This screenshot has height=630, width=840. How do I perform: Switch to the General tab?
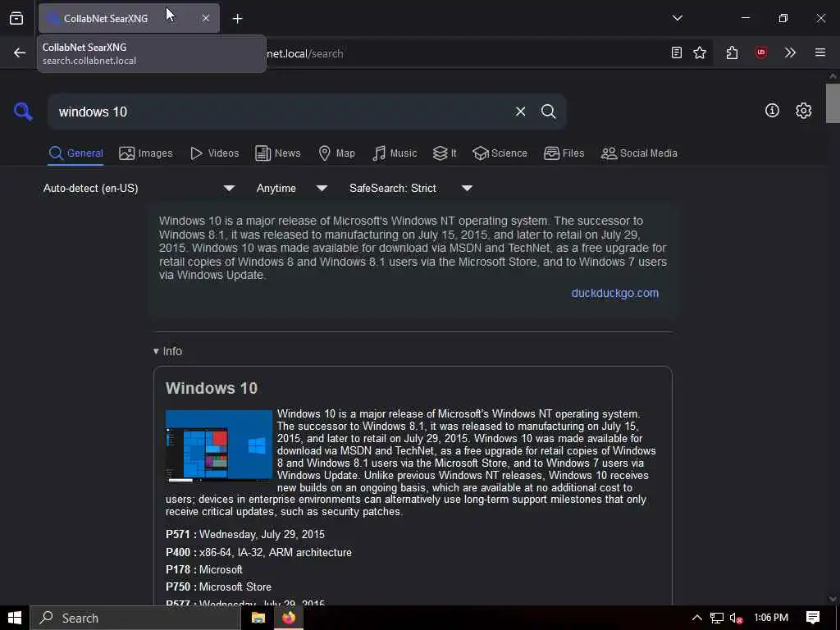[x=75, y=153]
